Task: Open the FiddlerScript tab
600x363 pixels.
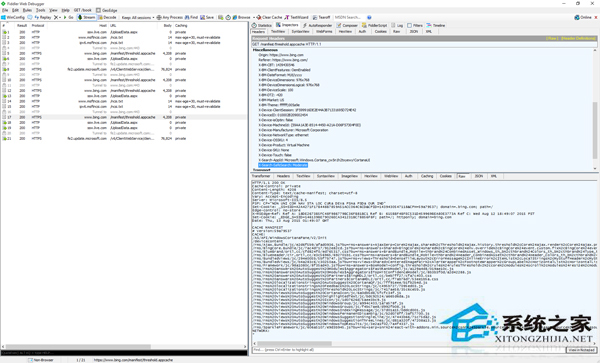Action: tap(375, 25)
